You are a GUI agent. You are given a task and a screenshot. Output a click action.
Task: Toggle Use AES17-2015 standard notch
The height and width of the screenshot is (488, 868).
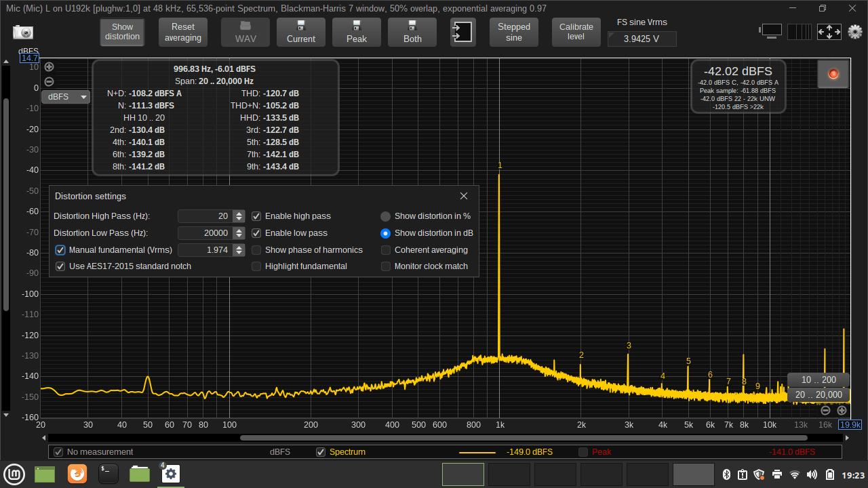[x=60, y=266]
